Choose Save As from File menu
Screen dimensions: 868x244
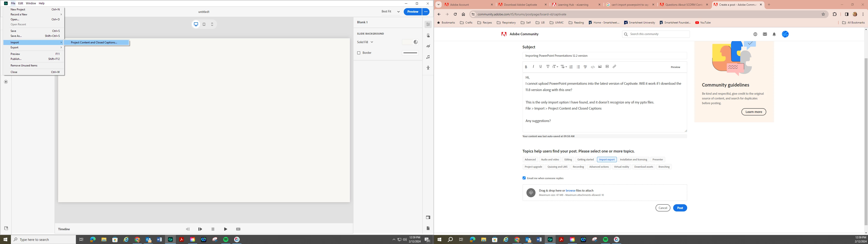16,36
